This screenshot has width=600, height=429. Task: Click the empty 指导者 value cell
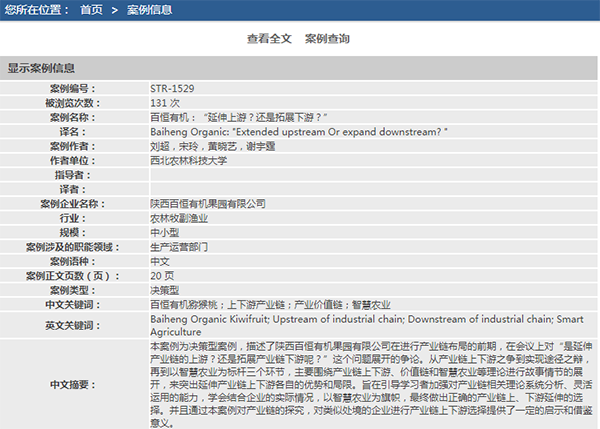click(x=370, y=175)
